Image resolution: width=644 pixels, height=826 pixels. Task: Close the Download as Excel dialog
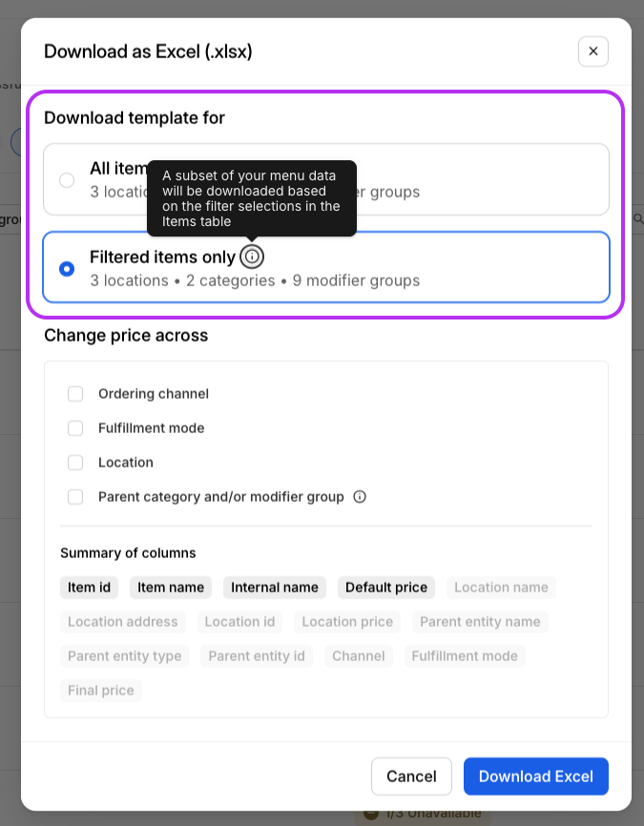point(592,52)
